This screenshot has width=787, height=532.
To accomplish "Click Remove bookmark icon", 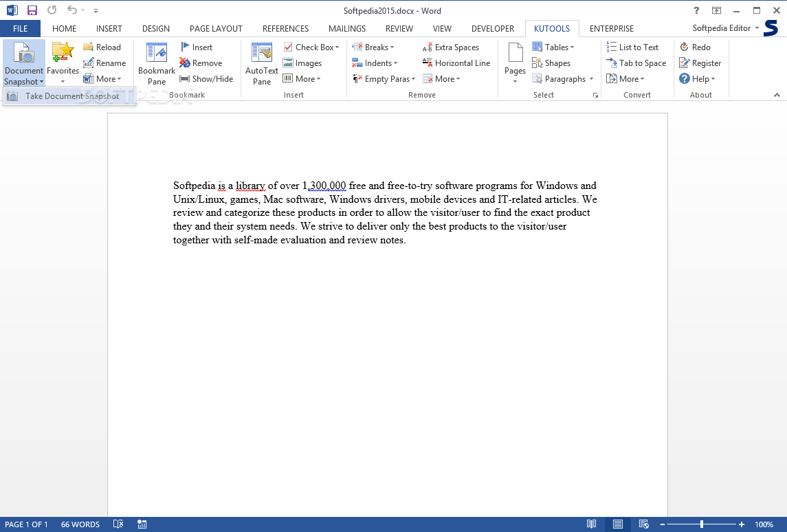I will 185,63.
